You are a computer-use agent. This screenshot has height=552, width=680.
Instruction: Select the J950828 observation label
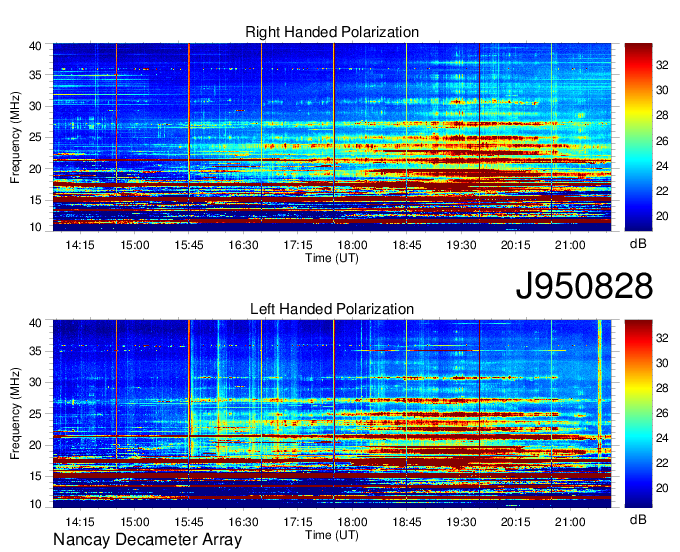point(584,286)
